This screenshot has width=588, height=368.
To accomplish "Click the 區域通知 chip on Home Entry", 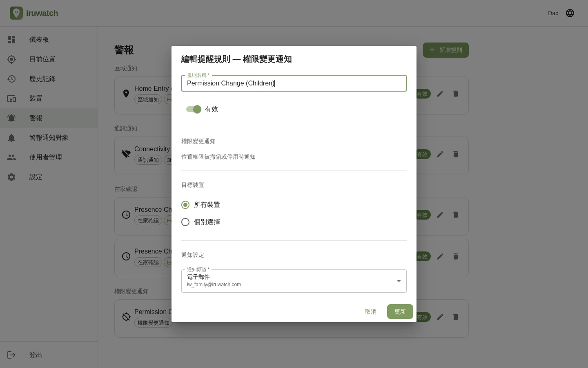I will (148, 99).
